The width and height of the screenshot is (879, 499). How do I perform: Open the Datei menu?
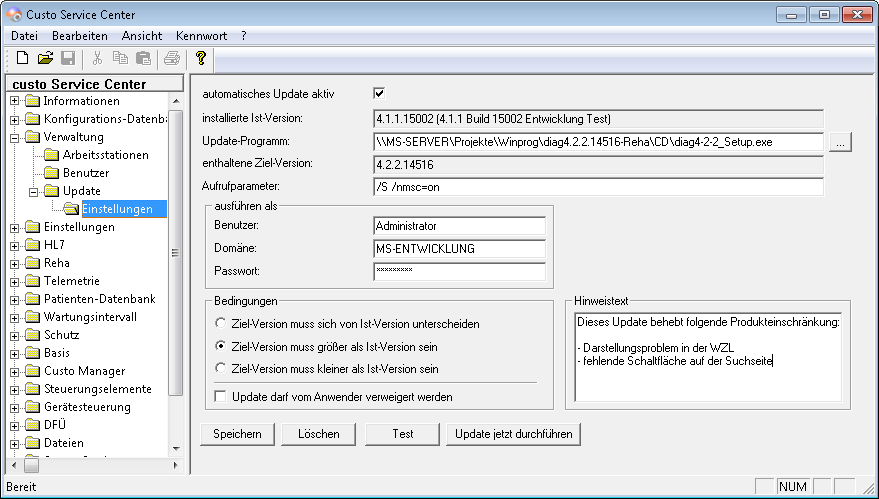[25, 36]
